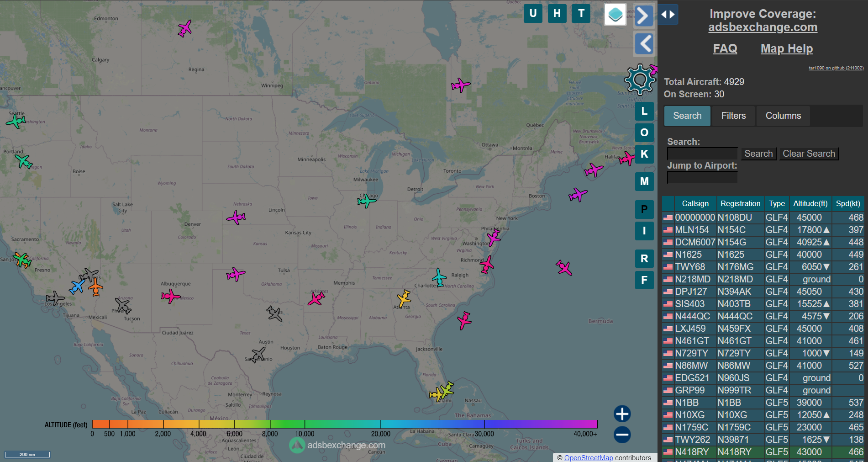
Task: Click the pink plane near Albuquerque
Action: 171,296
